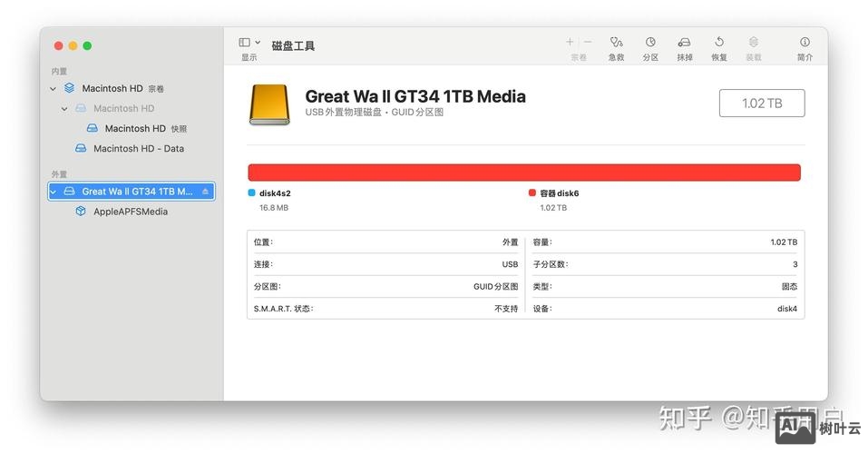This screenshot has height=454, width=868.
Task: Select the AppleAPFSMedia container
Action: pyautogui.click(x=131, y=212)
